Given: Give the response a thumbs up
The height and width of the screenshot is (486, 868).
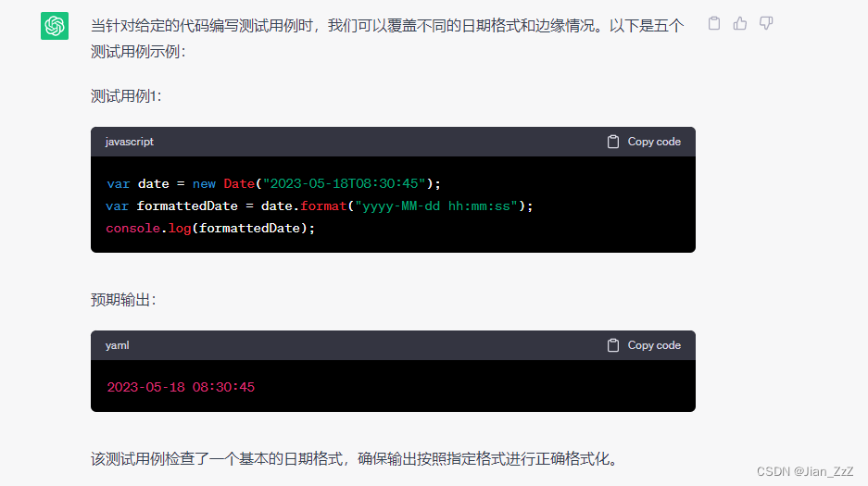Looking at the screenshot, I should coord(740,23).
